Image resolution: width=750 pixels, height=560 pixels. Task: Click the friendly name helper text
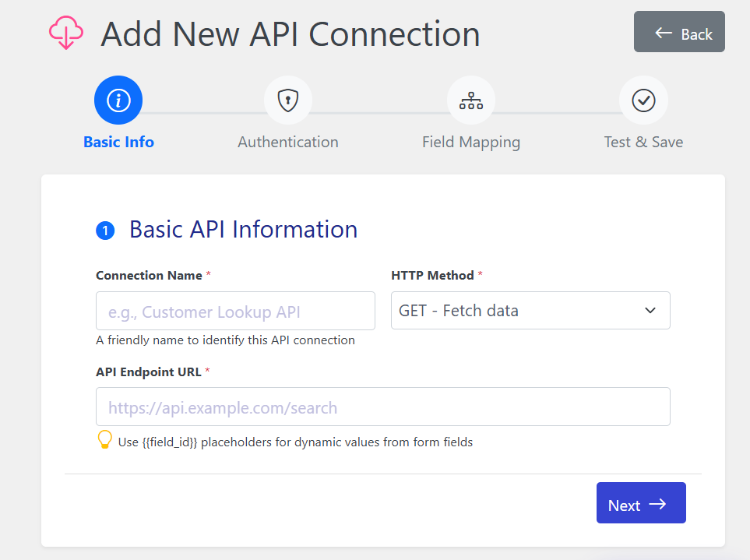[x=225, y=340]
